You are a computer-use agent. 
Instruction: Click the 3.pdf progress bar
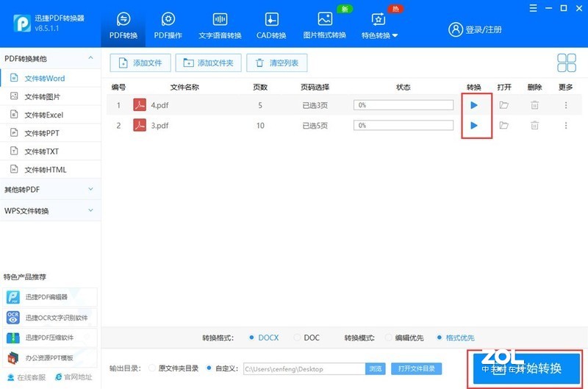pyautogui.click(x=404, y=125)
